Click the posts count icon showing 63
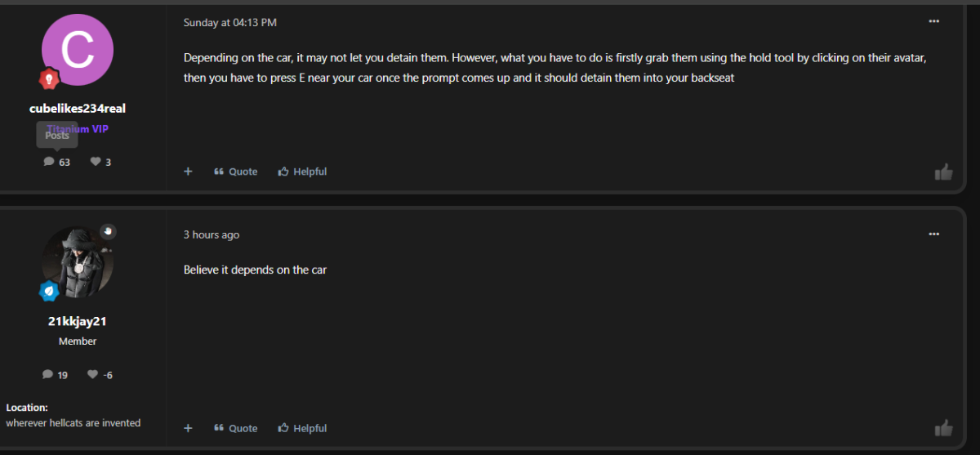Image resolution: width=980 pixels, height=455 pixels. 49,162
